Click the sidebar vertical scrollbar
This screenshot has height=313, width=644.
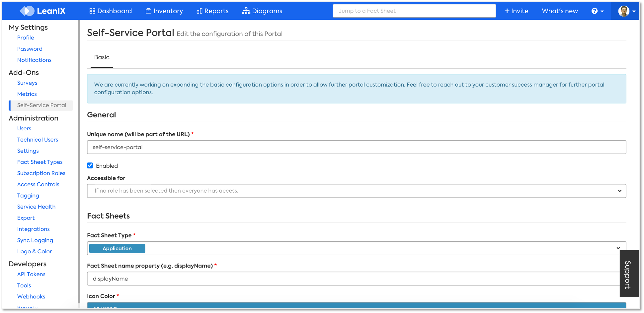click(x=79, y=162)
